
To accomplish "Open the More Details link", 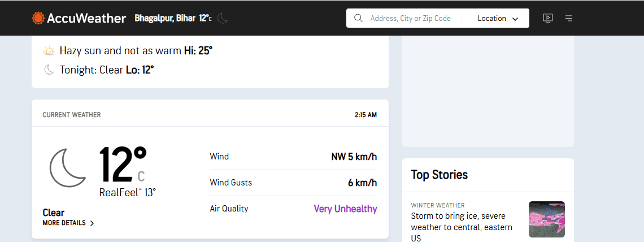I will [x=64, y=223].
